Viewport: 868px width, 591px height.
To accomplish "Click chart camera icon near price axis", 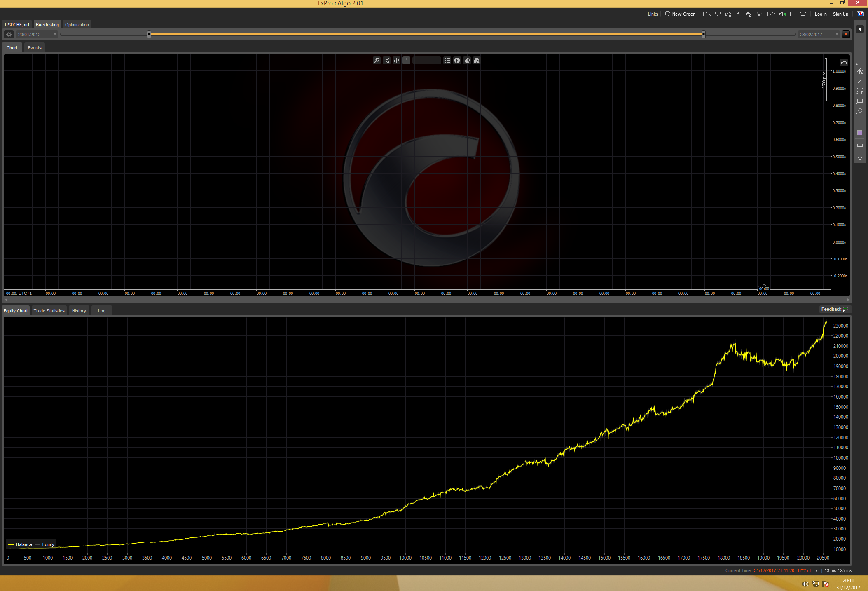I will (844, 63).
